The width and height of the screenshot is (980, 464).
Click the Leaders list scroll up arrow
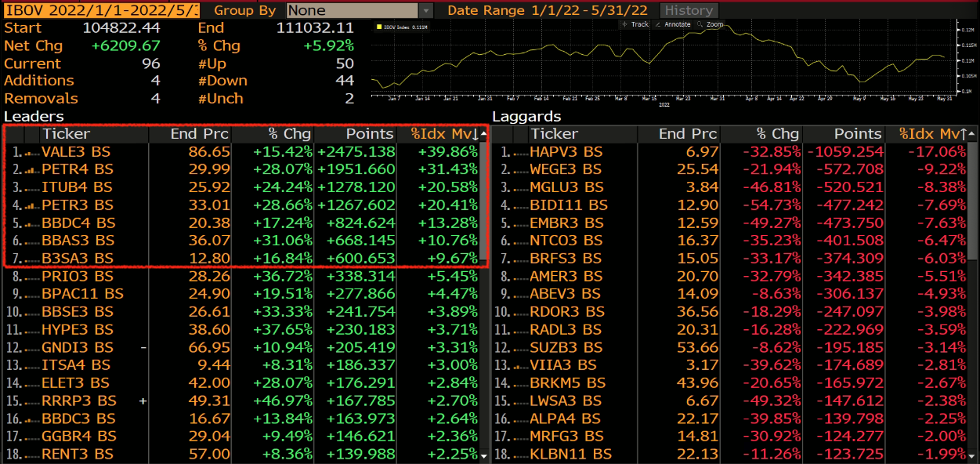484,134
